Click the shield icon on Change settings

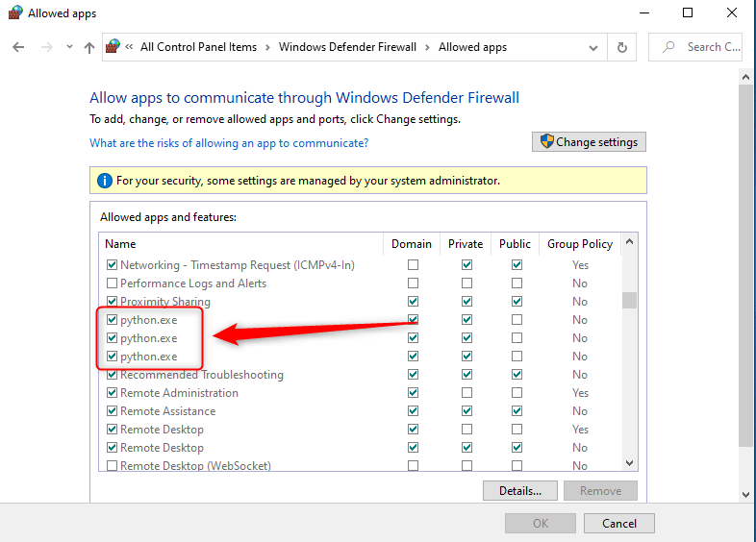[x=546, y=141]
